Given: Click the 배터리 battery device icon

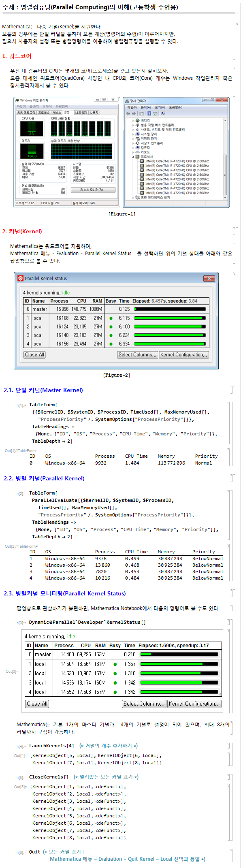Looking at the screenshot, I should [x=137, y=120].
